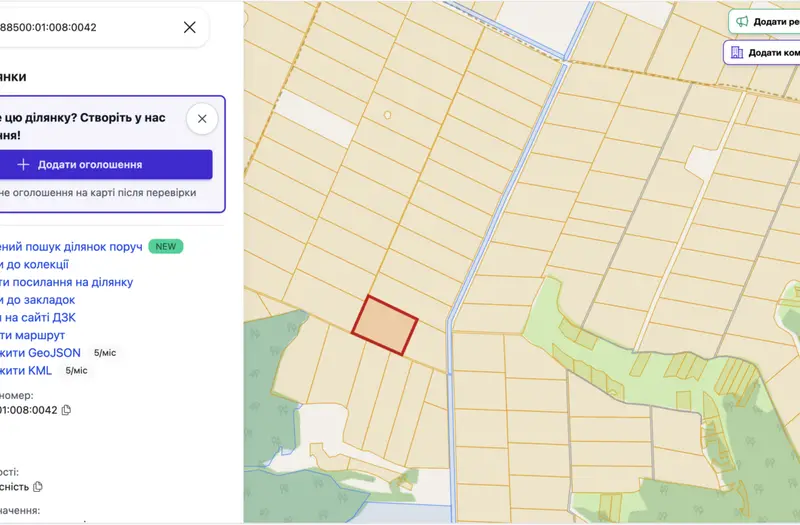Click the listing verification note text
Viewport: 800px width, 525px height.
coord(98,193)
